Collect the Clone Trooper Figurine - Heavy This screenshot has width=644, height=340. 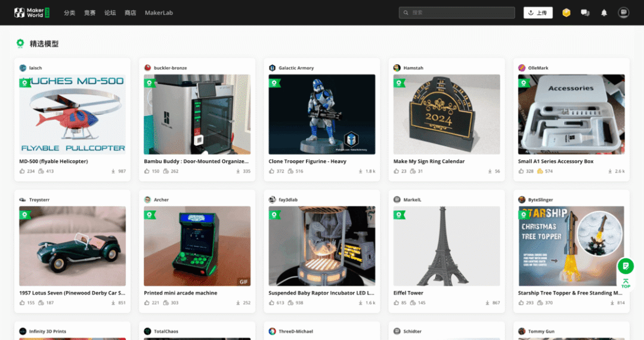(290, 171)
